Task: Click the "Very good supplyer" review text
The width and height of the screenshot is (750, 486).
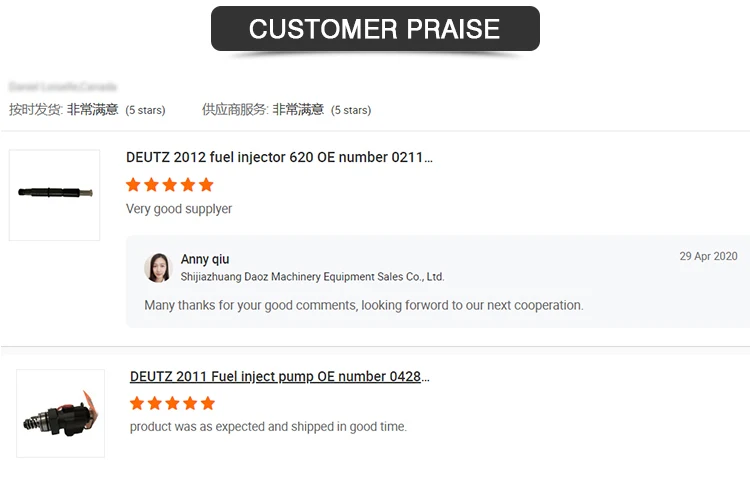Action: pyautogui.click(x=179, y=209)
